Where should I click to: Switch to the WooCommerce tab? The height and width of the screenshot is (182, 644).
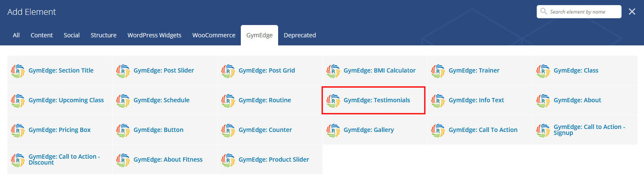click(x=214, y=35)
